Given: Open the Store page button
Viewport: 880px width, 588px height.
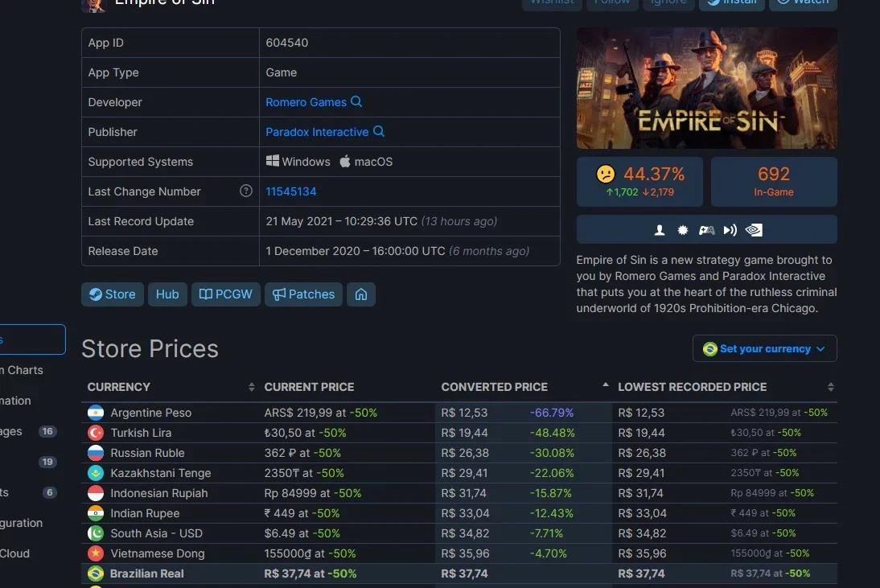Looking at the screenshot, I should coord(113,294).
